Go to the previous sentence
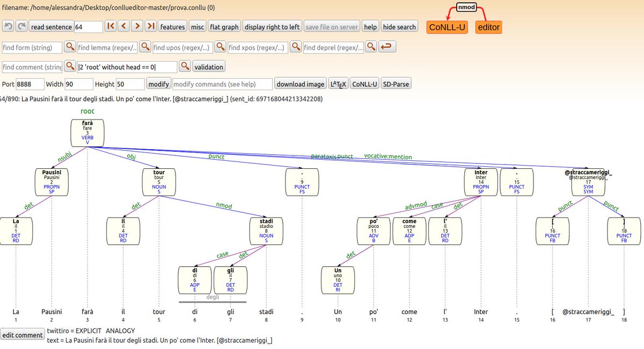The height and width of the screenshot is (349, 644). (x=125, y=25)
